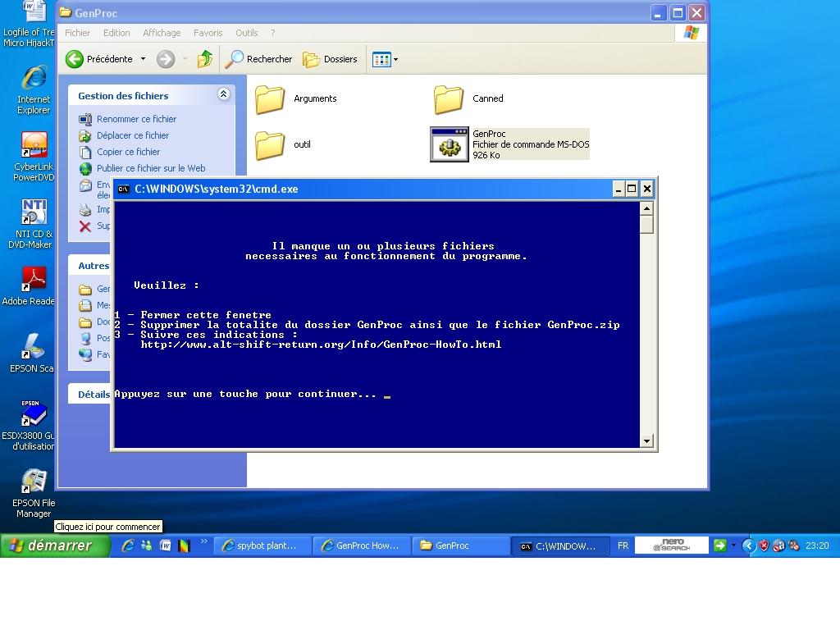Go up one folder level
Screen dimensions: 840x630
(x=205, y=59)
